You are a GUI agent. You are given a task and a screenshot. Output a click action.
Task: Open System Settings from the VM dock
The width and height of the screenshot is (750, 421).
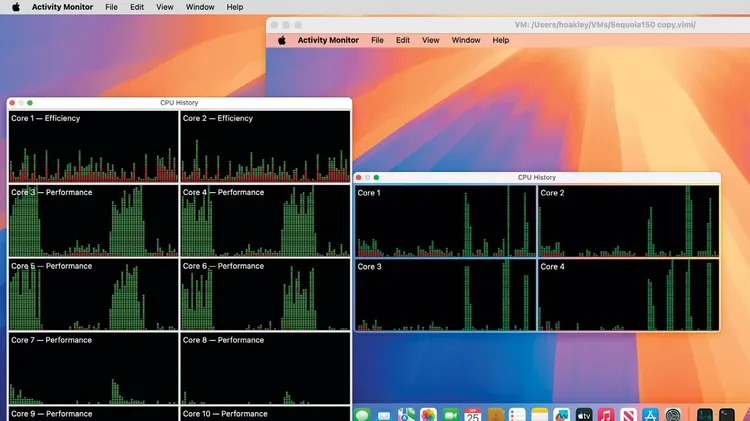673,415
